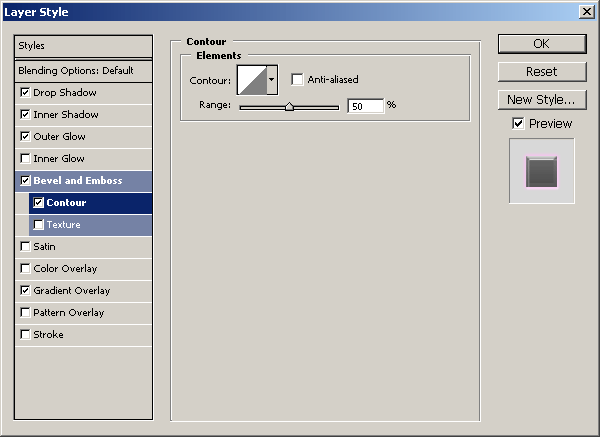Screen dimensions: 600x437
Task: Click the Range slider handle
Action: point(289,107)
